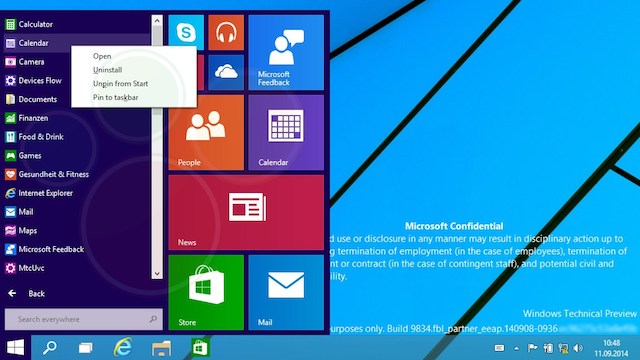Open the People tile
The height and width of the screenshot is (360, 640).
click(x=206, y=132)
